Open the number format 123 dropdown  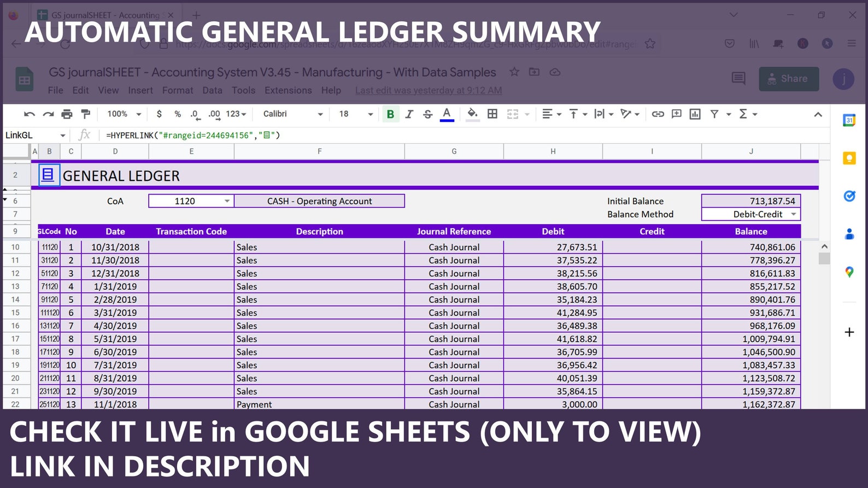point(236,114)
